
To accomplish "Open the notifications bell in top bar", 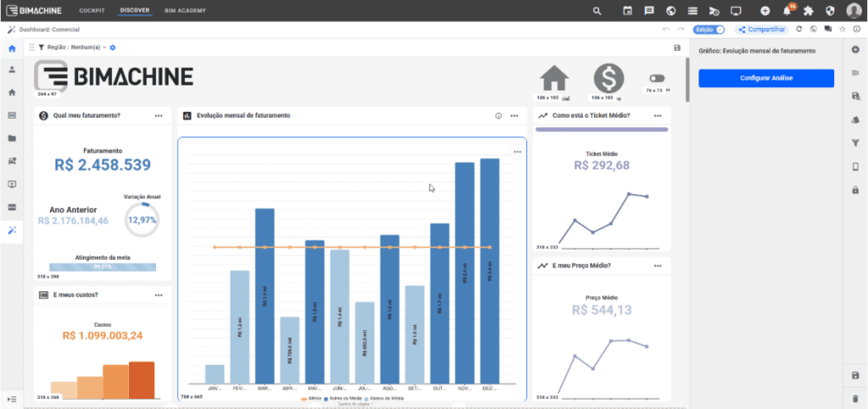I will (787, 11).
